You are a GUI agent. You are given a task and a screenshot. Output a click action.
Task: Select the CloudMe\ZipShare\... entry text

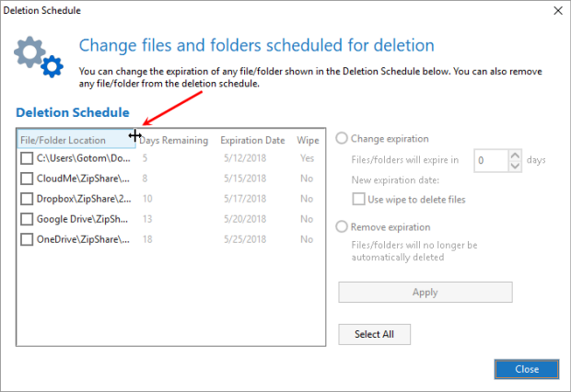click(x=83, y=179)
